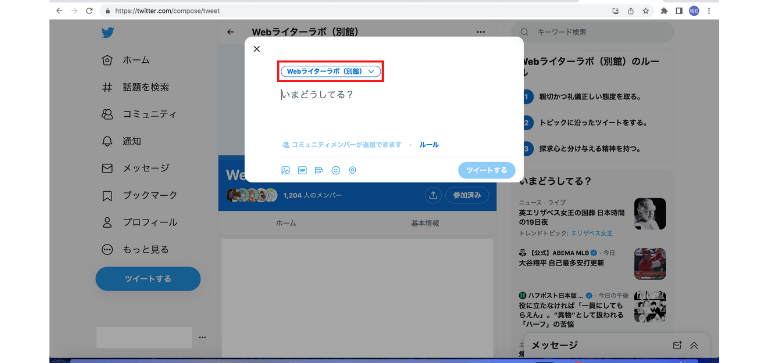Click the Twitter bird logo

click(x=108, y=33)
